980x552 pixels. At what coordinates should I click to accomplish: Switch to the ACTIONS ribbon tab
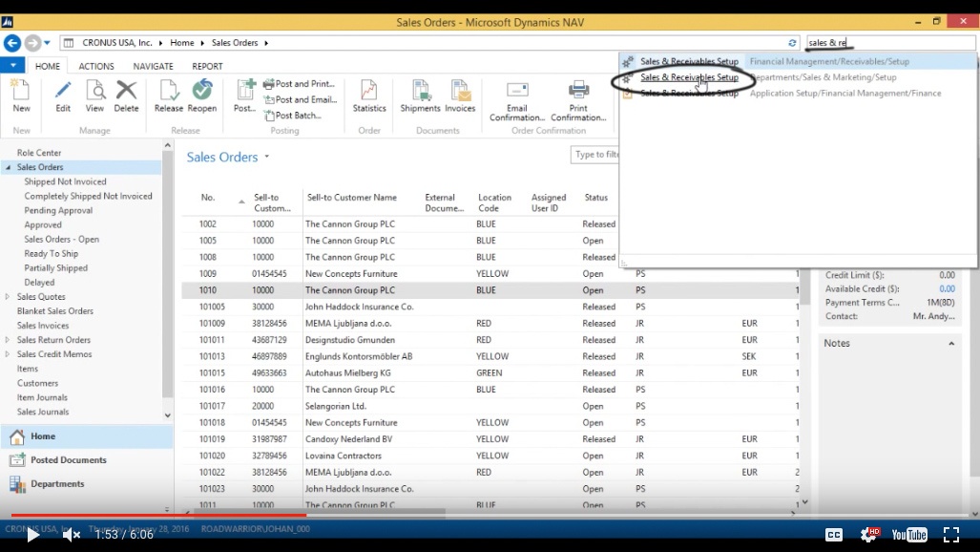click(95, 65)
